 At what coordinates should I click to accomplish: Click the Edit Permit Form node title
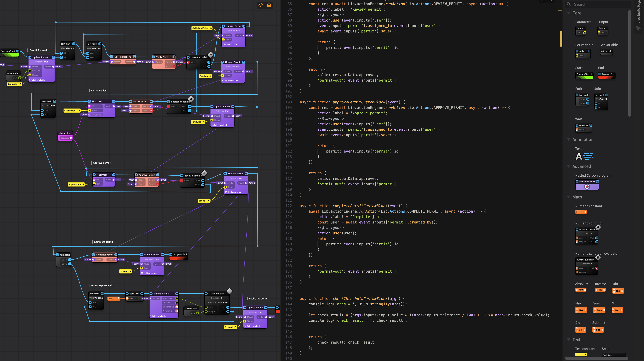pyautogui.click(x=123, y=57)
